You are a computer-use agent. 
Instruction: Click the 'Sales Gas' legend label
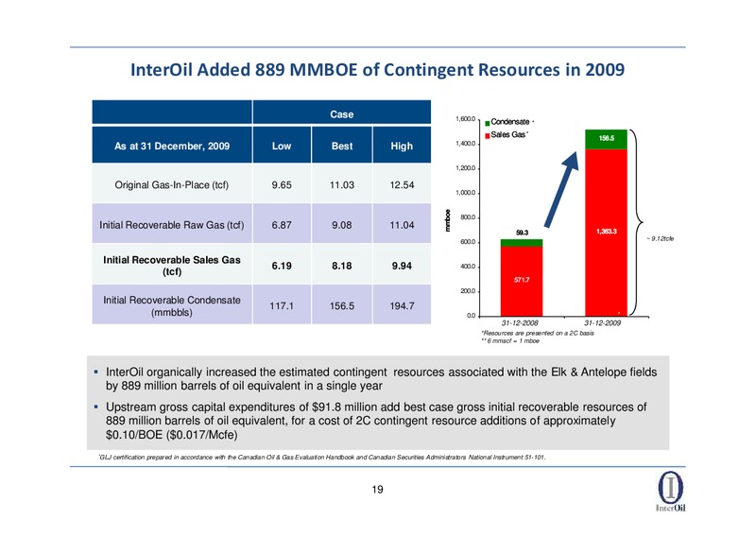508,134
